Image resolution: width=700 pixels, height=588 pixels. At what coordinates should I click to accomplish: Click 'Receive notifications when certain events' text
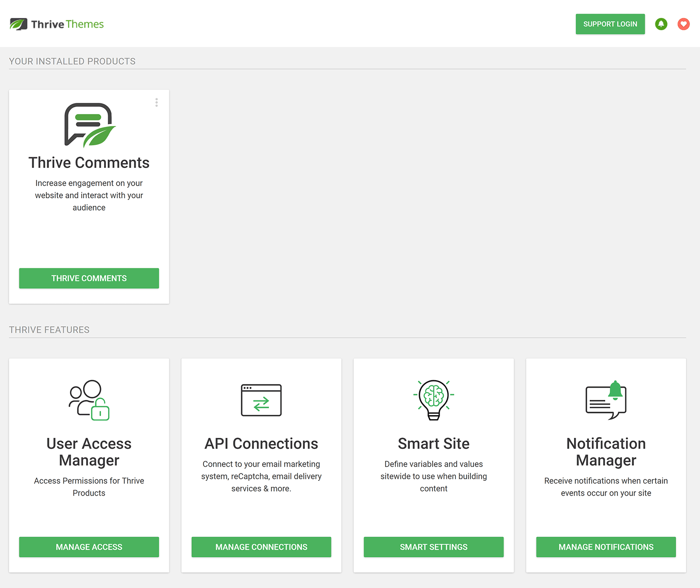606,486
